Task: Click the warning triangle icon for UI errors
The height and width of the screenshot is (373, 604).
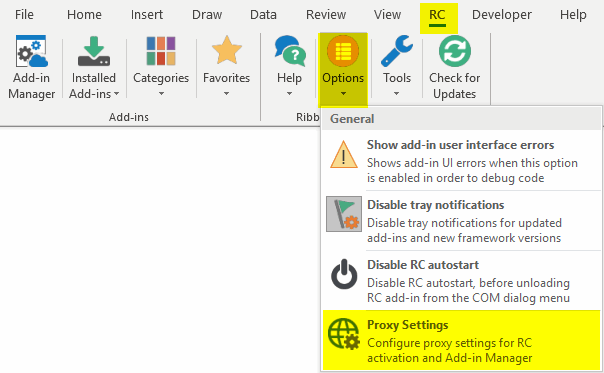Action: coord(344,155)
